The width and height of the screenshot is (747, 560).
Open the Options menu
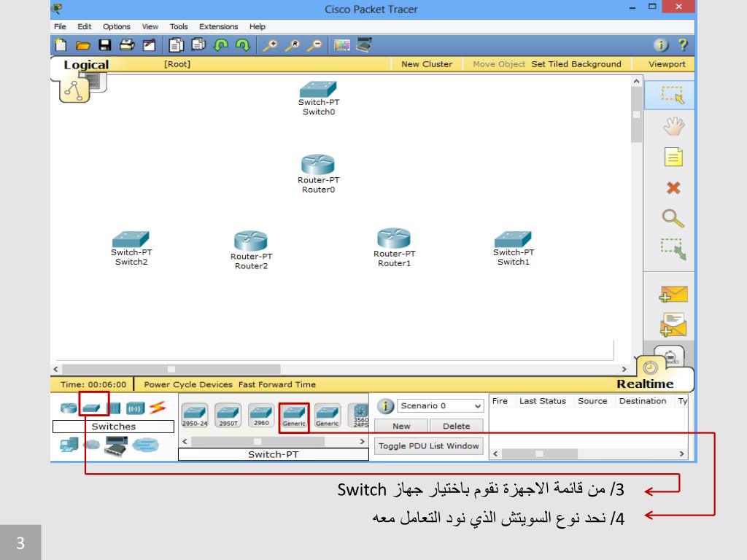point(116,27)
